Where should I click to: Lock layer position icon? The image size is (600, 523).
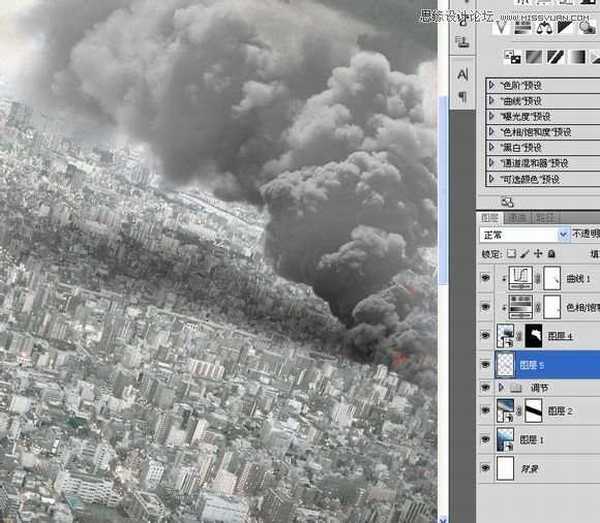[x=538, y=254]
